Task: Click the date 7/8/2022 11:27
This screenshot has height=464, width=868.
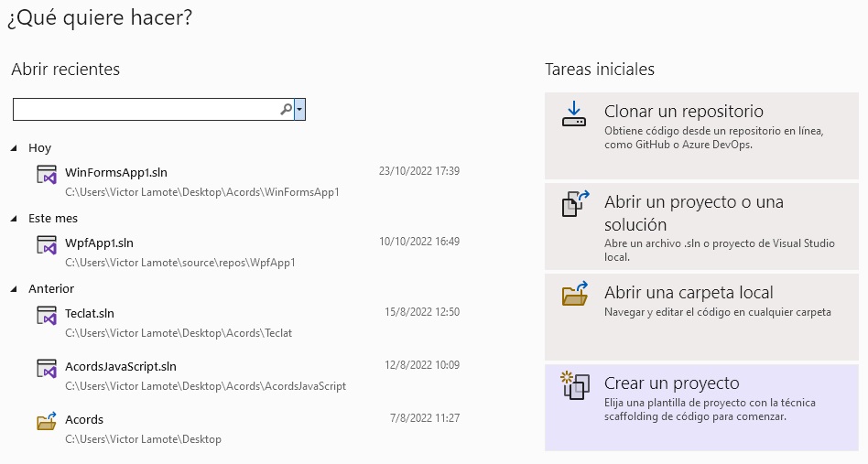Action: pos(425,418)
